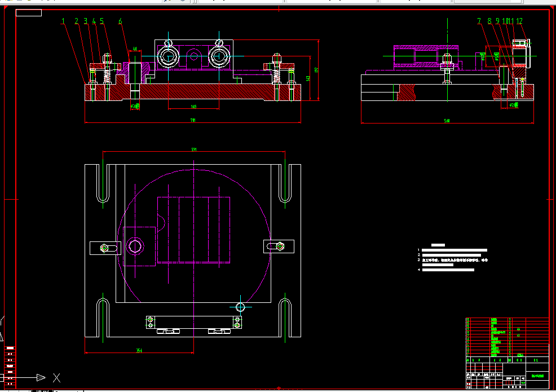
Task: Pick the 143 vertical height dimension
Action: pyautogui.click(x=308, y=78)
